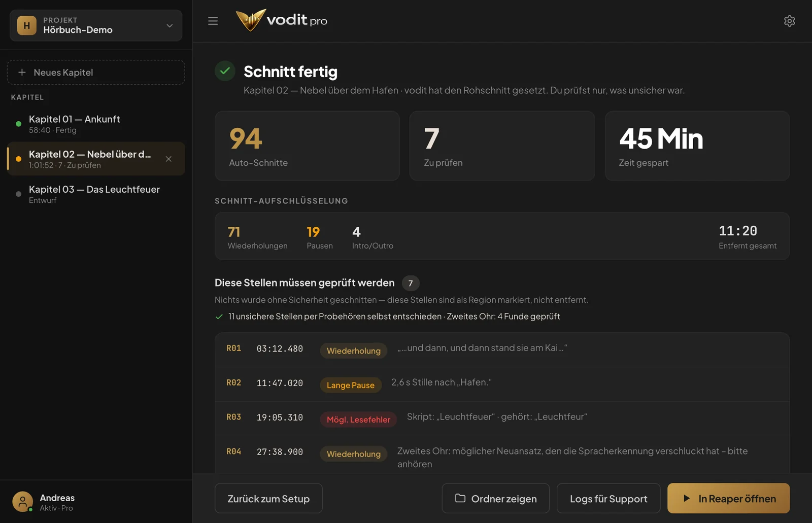Click the Lange Pause tag
The image size is (812, 523).
tap(350, 385)
